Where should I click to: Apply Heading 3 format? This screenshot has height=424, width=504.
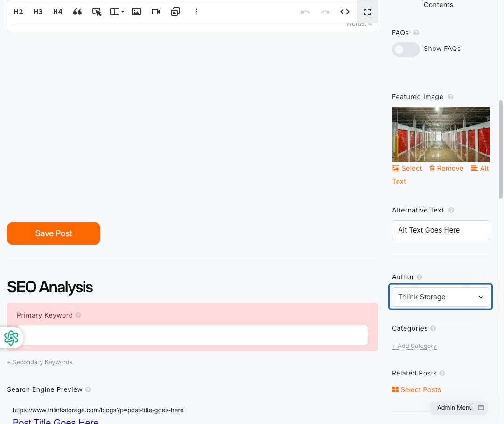[x=38, y=12]
